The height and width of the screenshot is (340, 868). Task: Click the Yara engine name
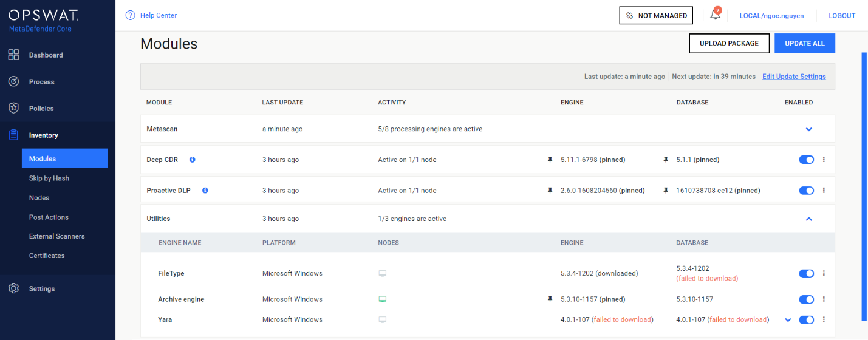coord(165,319)
